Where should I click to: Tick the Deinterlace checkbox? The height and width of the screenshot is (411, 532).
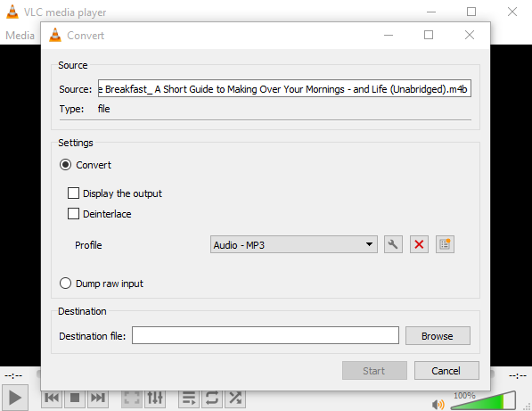pyautogui.click(x=73, y=214)
